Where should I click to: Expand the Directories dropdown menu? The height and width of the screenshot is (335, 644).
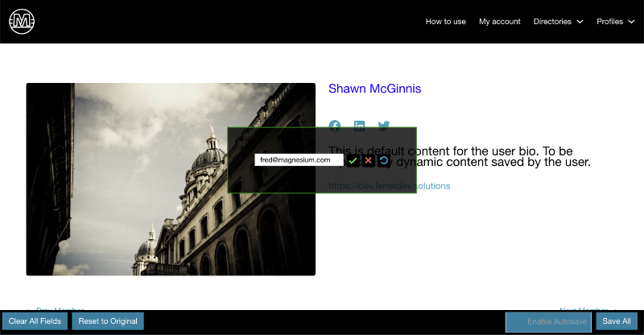tap(558, 22)
